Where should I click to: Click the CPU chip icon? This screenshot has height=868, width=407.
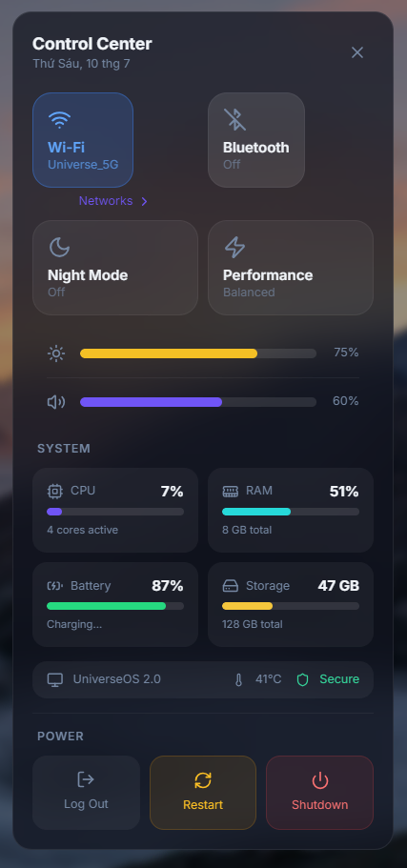point(55,491)
